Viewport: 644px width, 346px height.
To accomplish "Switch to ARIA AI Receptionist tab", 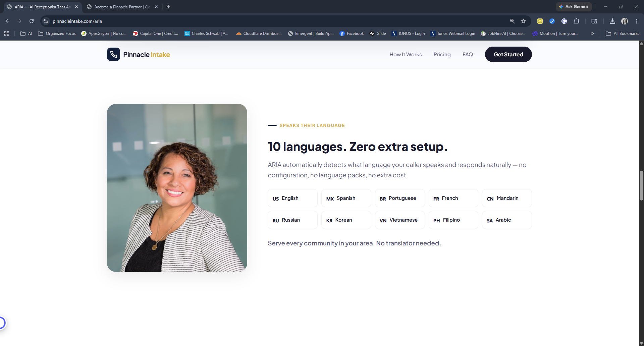I will [x=42, y=7].
